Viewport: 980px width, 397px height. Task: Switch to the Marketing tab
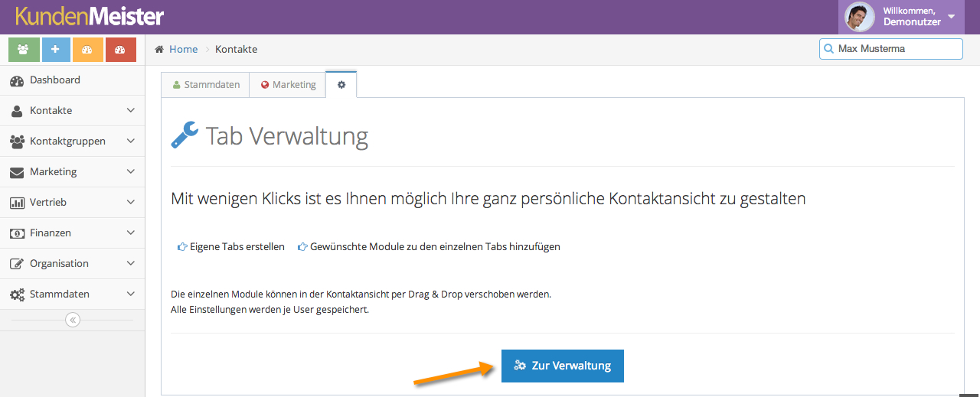click(x=288, y=85)
